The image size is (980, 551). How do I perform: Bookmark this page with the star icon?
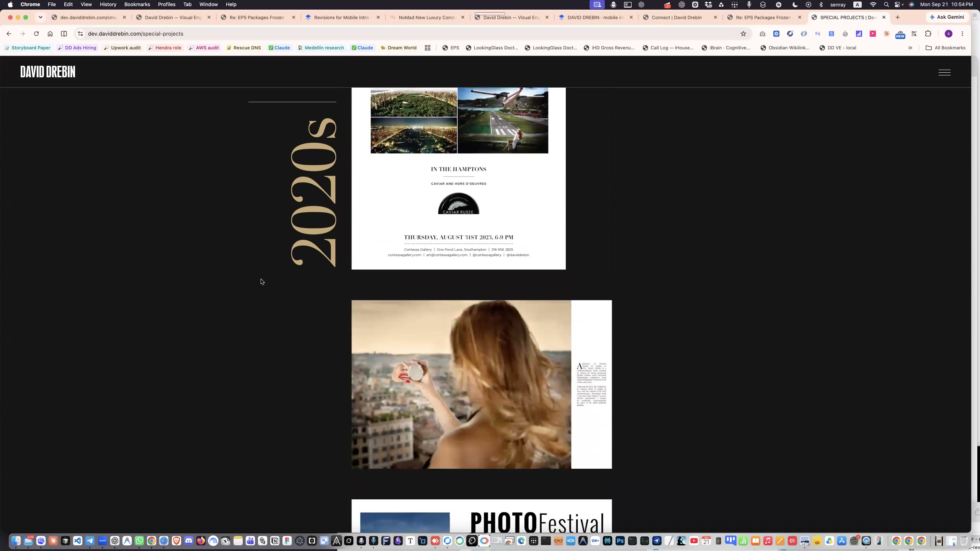point(743,34)
